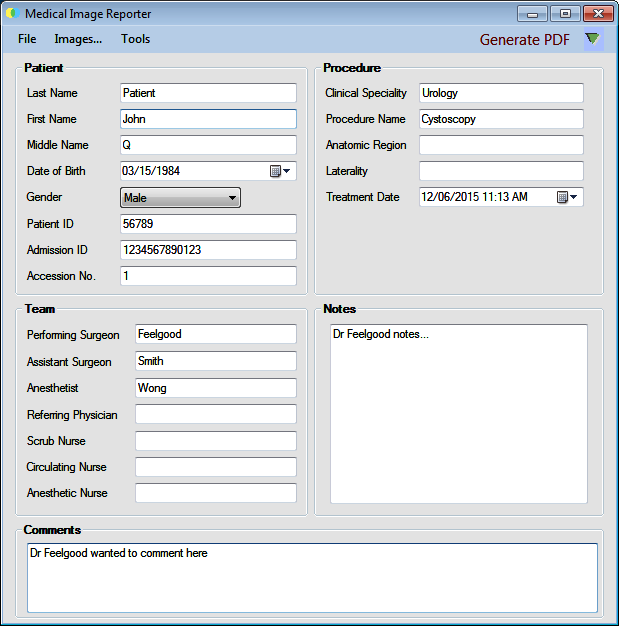
Task: Click the empty Circulating Nurse field
Action: pos(216,467)
